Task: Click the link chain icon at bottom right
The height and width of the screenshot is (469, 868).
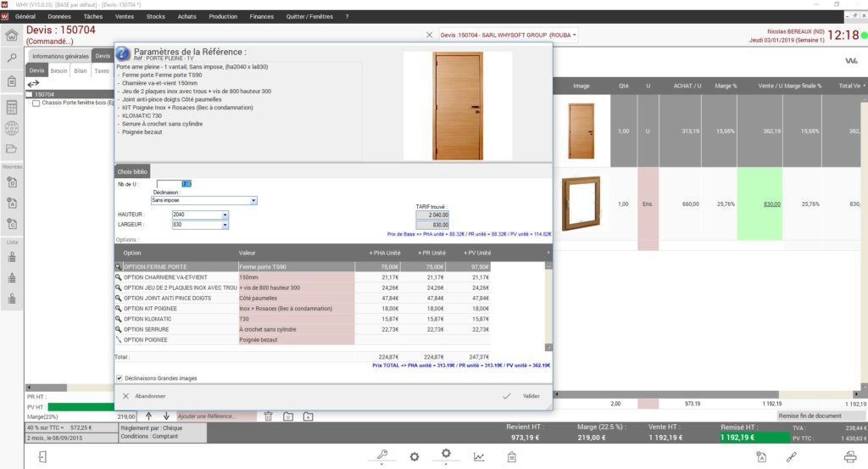Action: (792, 457)
